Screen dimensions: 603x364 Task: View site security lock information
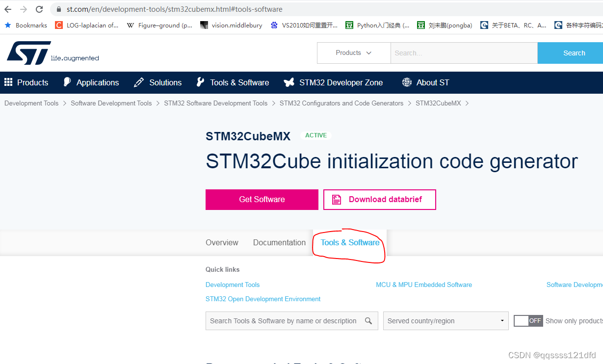pos(59,9)
